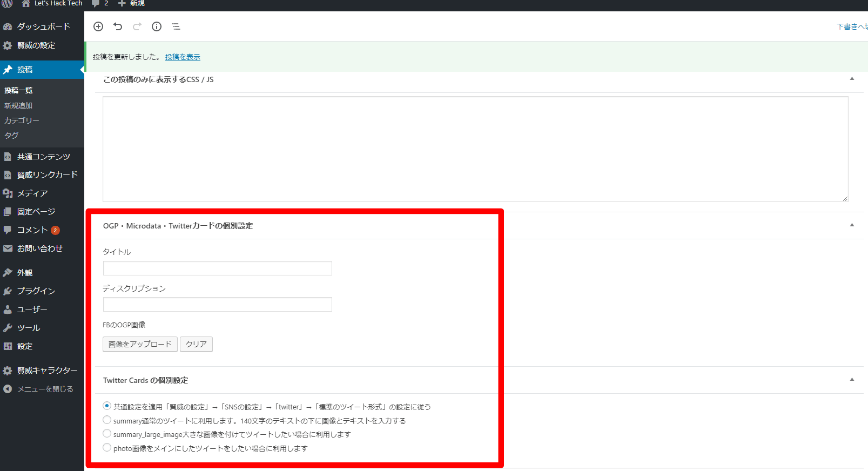This screenshot has height=471, width=868.
Task: Click the 投稿 pin icon
Action: [x=8, y=70]
